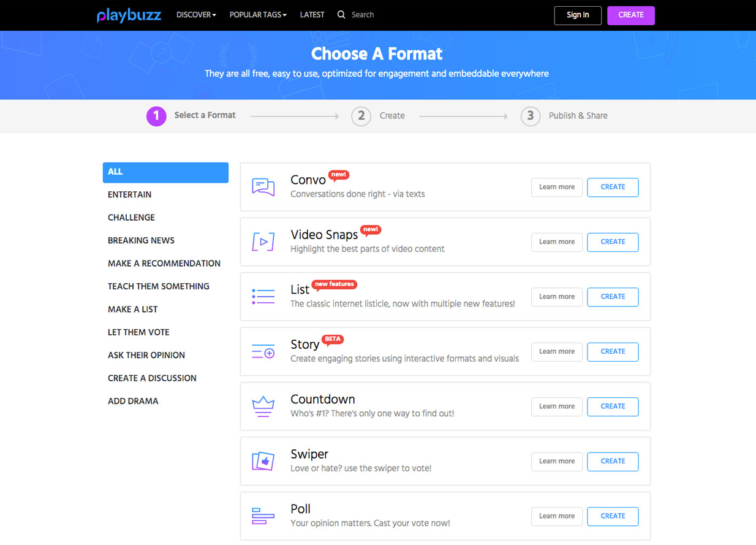The height and width of the screenshot is (545, 756).
Task: Click the purple CREATE button in header
Action: point(631,15)
